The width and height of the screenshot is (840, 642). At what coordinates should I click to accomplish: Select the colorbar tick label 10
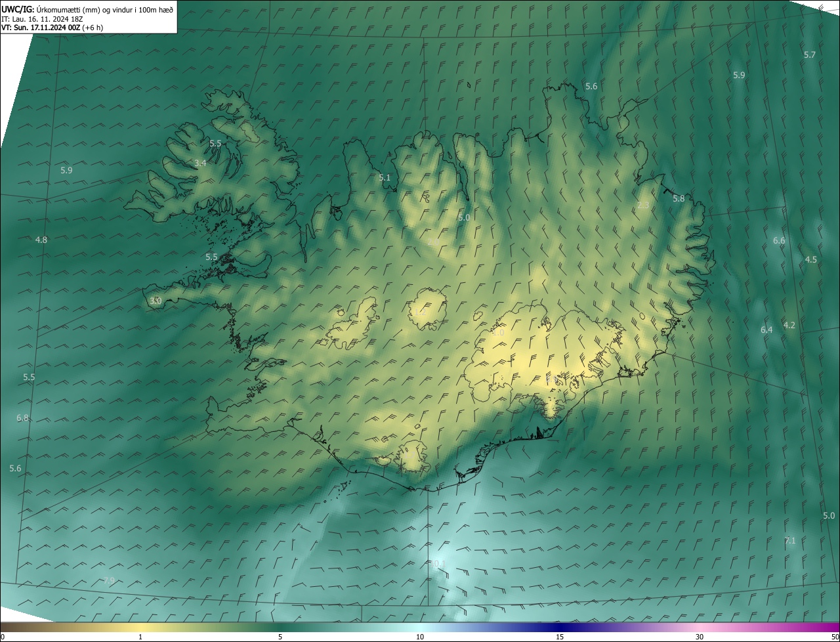coord(420,637)
